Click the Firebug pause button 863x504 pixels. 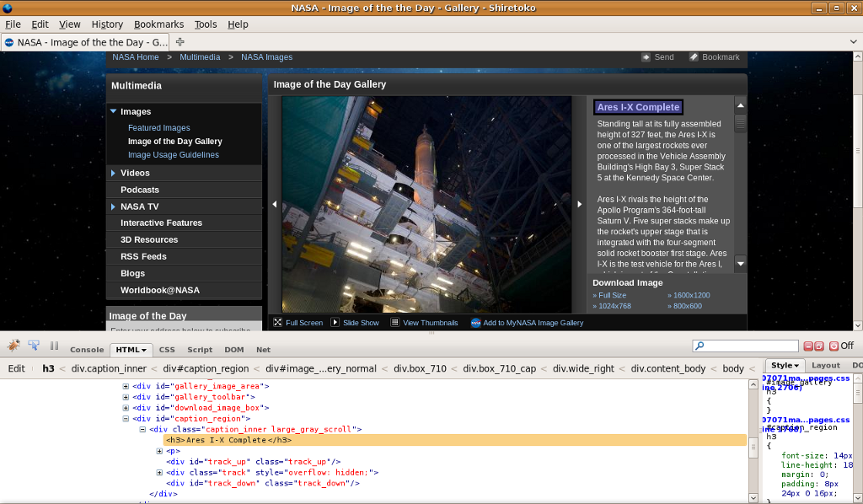click(x=54, y=346)
